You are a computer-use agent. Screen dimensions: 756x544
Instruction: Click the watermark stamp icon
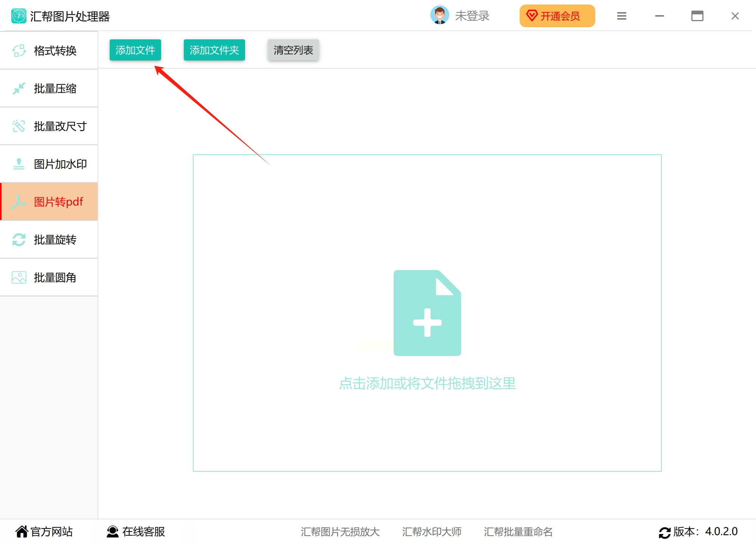pyautogui.click(x=19, y=164)
